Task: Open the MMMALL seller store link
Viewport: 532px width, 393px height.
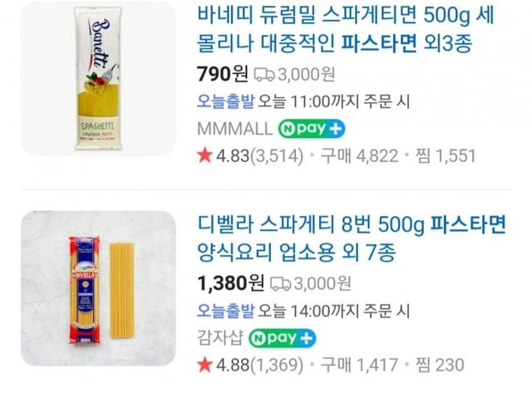Action: coord(234,129)
